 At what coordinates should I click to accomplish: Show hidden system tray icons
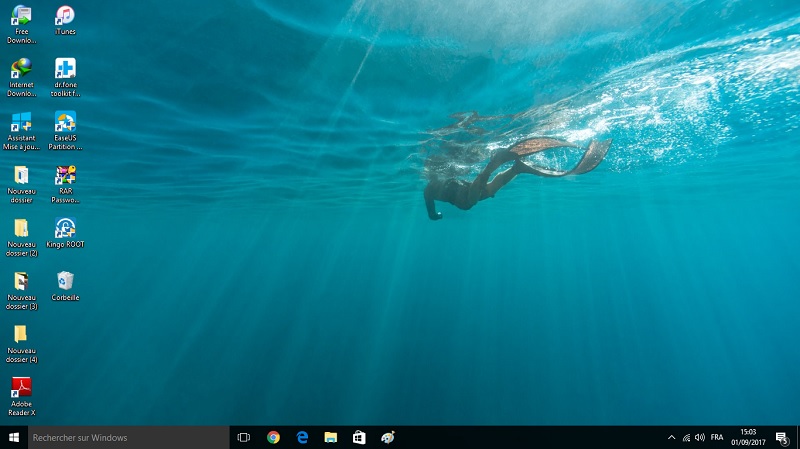(671, 437)
